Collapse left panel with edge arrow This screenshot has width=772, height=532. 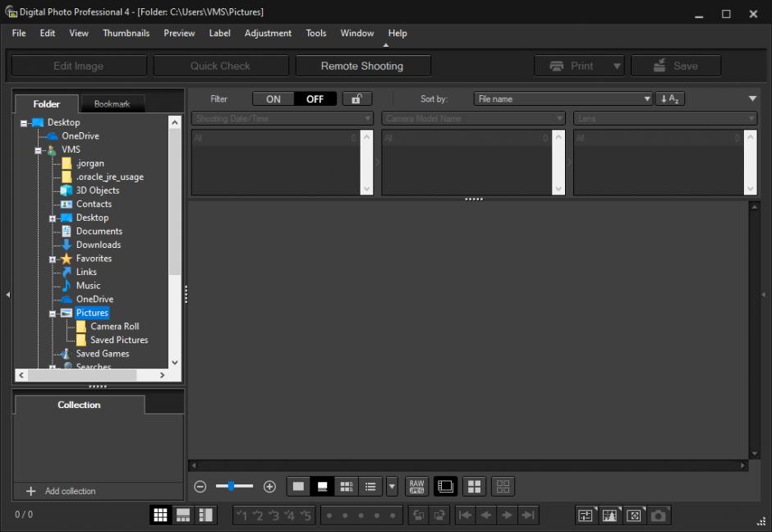pos(8,295)
